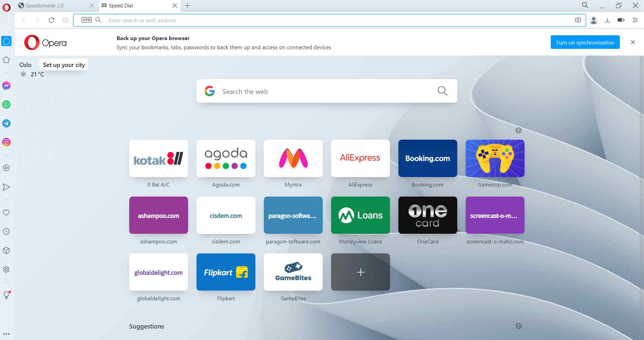This screenshot has width=644, height=340.
Task: Open the OneCard speed dial
Action: 428,215
